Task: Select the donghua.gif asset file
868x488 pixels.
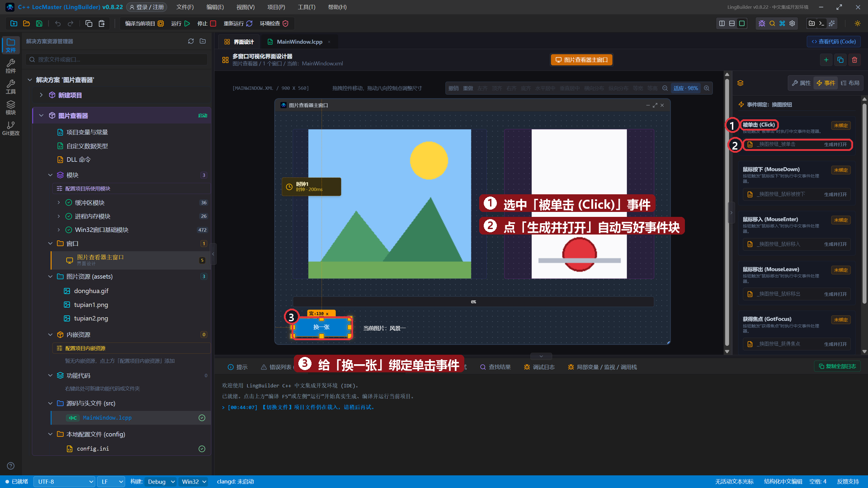Action: (91, 291)
